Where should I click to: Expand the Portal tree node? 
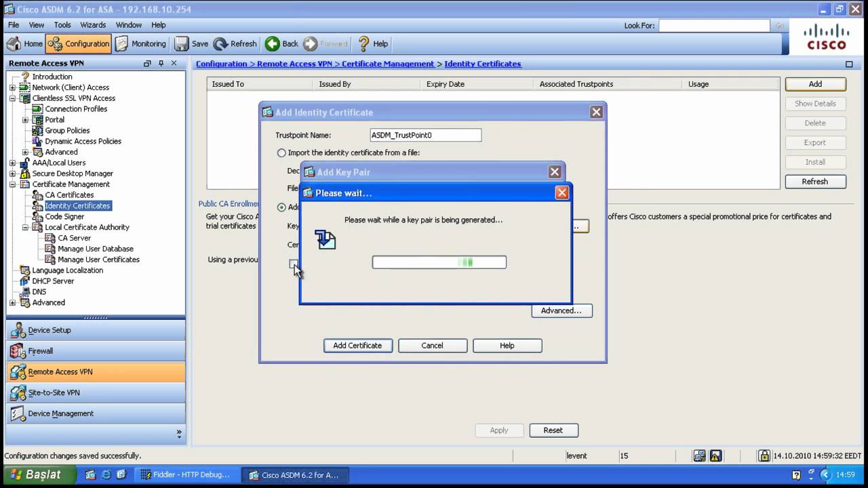point(25,120)
